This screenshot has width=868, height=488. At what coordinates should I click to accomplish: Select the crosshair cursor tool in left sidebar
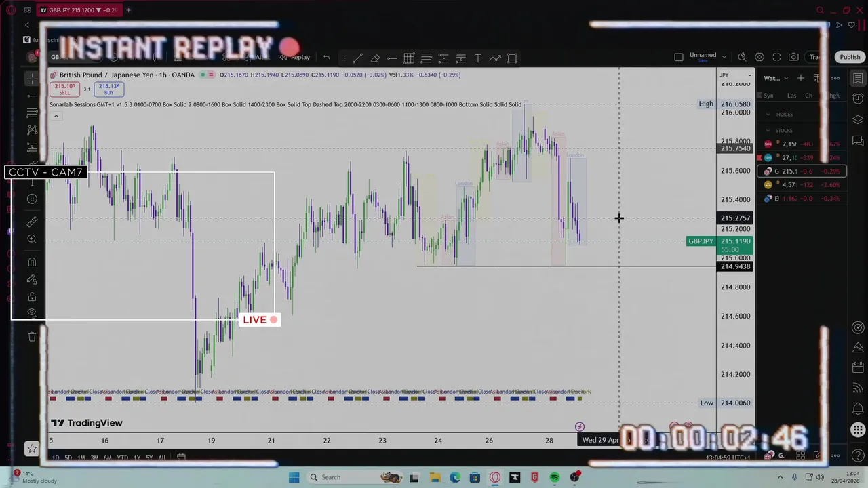[x=32, y=79]
